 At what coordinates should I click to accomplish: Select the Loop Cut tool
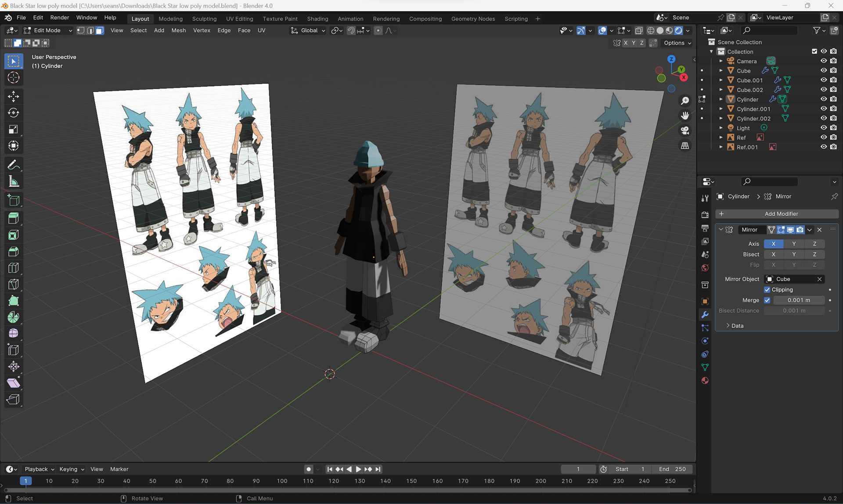[x=14, y=268]
